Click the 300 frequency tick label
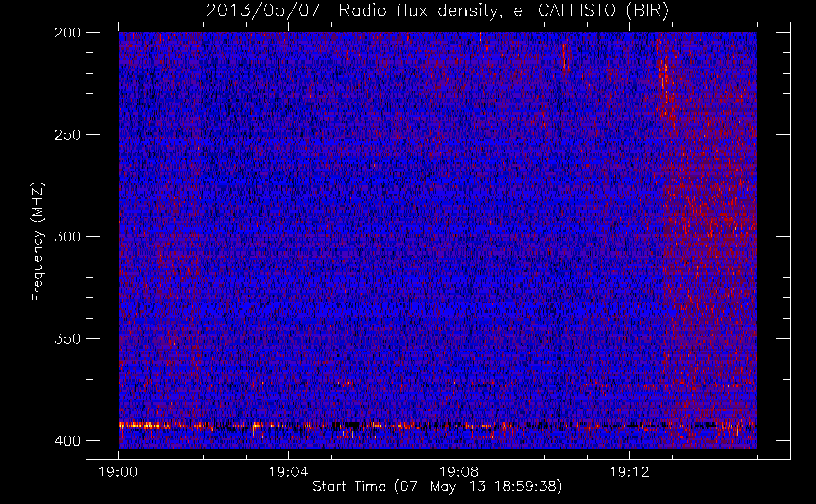This screenshot has width=816, height=504. coord(67,236)
